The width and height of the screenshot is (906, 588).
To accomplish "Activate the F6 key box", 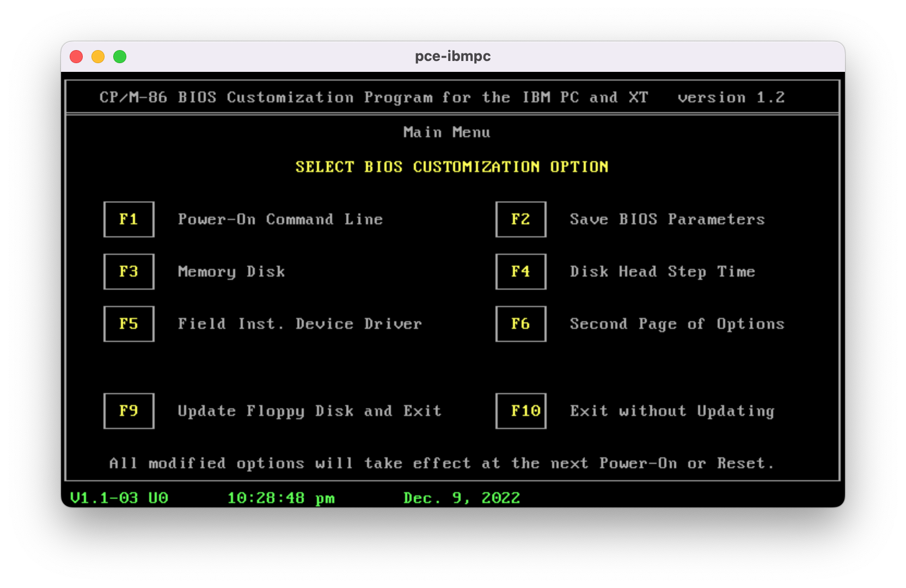I will (x=521, y=324).
